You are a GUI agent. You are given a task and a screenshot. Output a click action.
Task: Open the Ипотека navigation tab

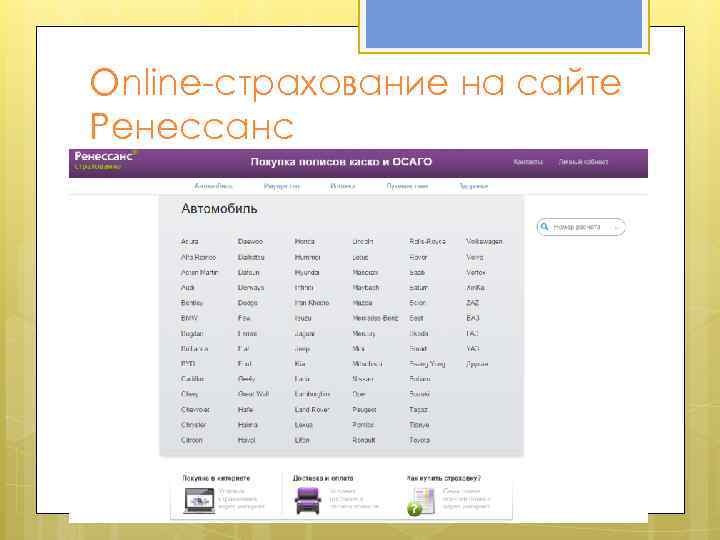[x=343, y=186]
